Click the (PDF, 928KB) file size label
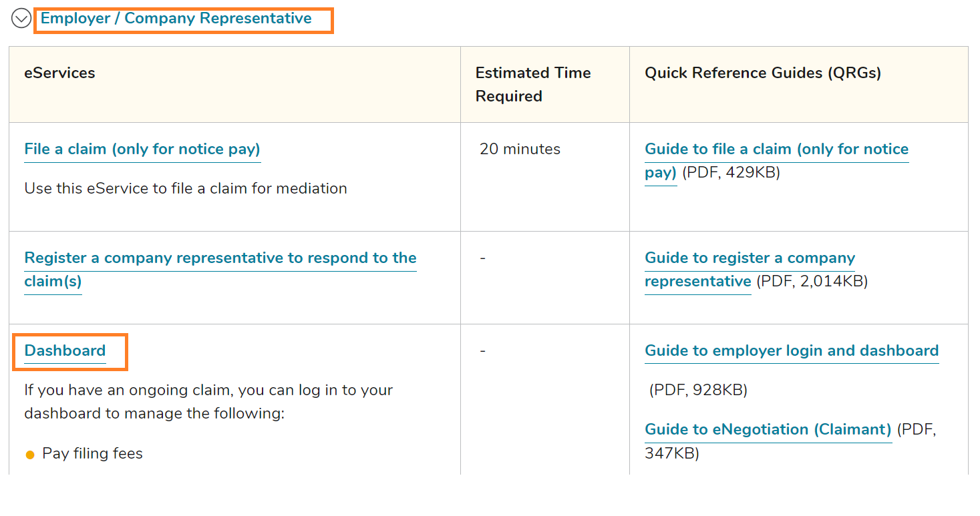The height and width of the screenshot is (516, 980). [x=698, y=390]
